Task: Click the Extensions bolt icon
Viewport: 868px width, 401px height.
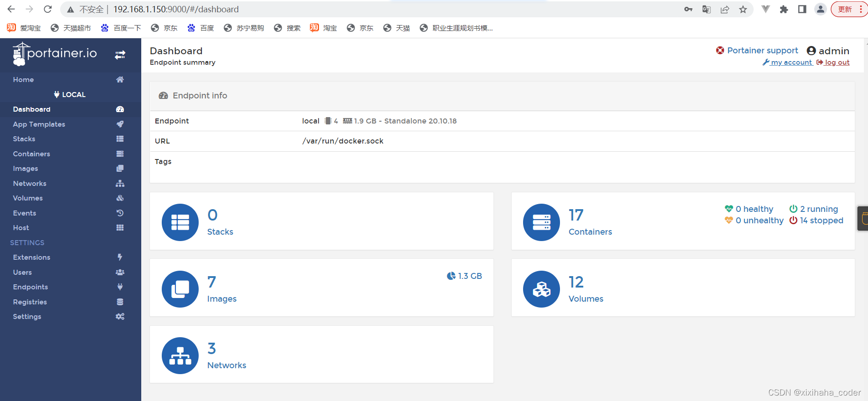Action: click(x=120, y=257)
